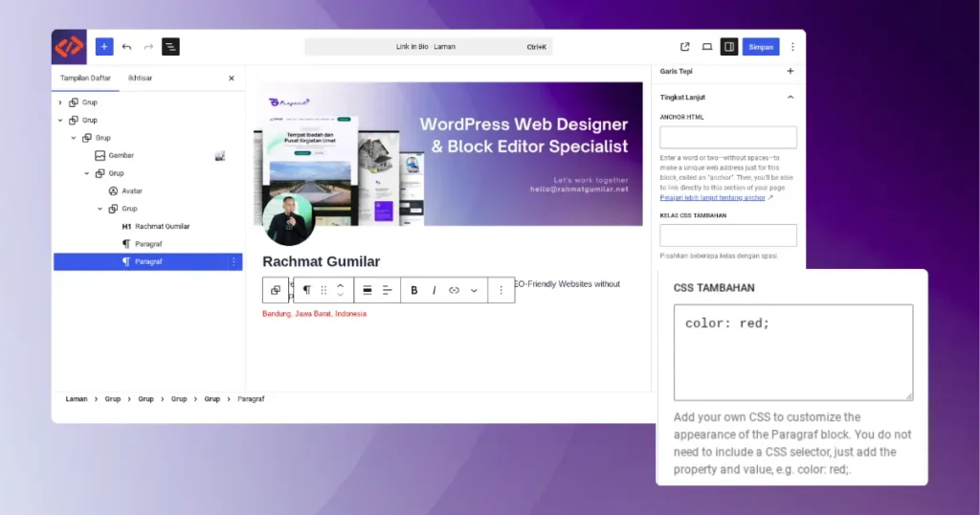Insert a link on the paragraph

tap(454, 290)
